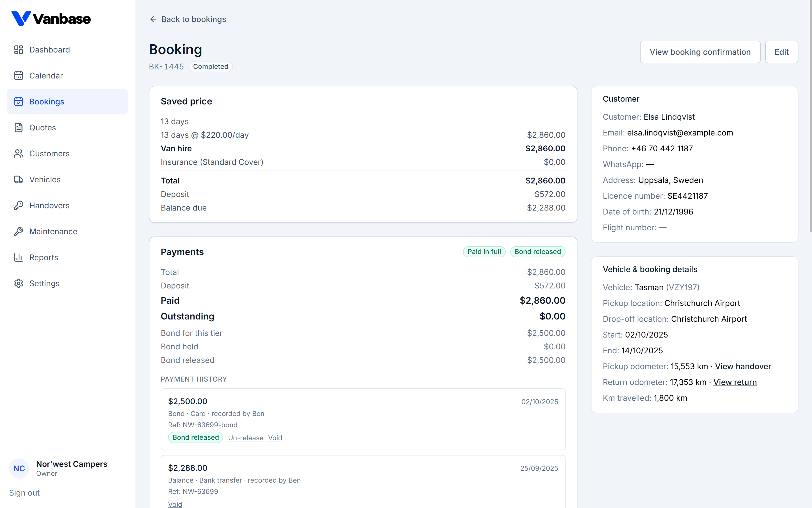Open Maintenance in the sidebar
This screenshot has height=508, width=812.
(67, 231)
